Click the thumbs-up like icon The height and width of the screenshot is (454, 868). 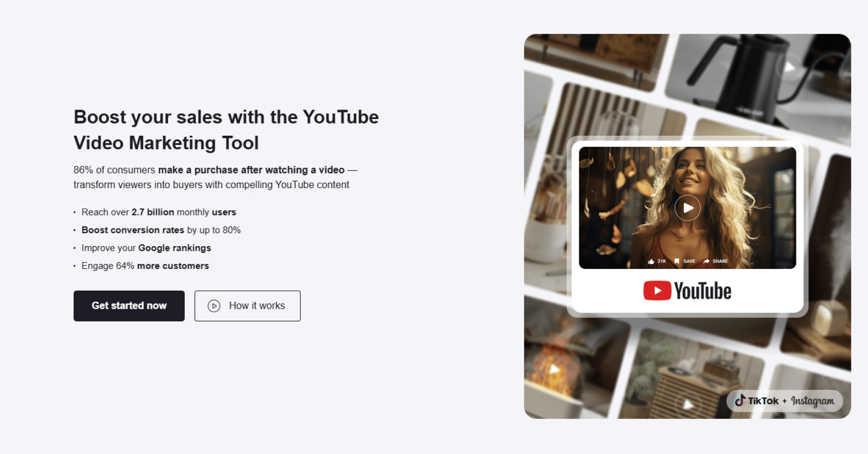[651, 261]
